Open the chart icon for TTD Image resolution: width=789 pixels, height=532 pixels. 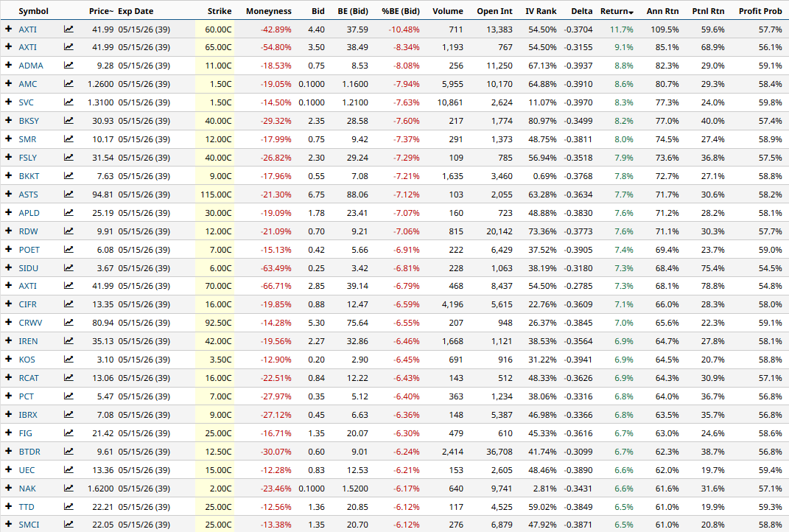[x=69, y=507]
